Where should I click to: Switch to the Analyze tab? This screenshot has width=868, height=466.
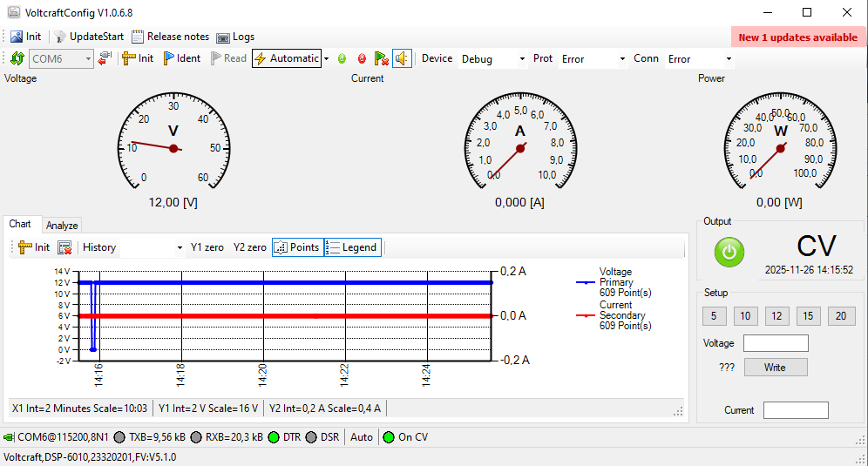(62, 226)
